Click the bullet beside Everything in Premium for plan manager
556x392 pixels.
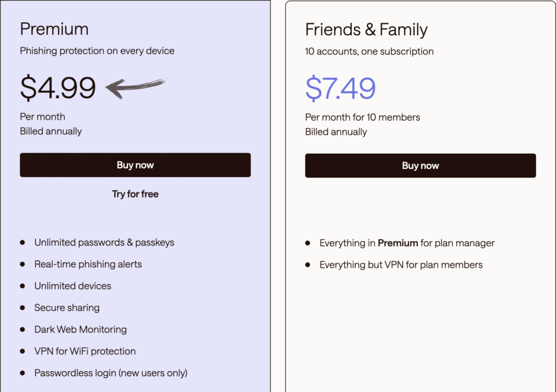pos(308,243)
